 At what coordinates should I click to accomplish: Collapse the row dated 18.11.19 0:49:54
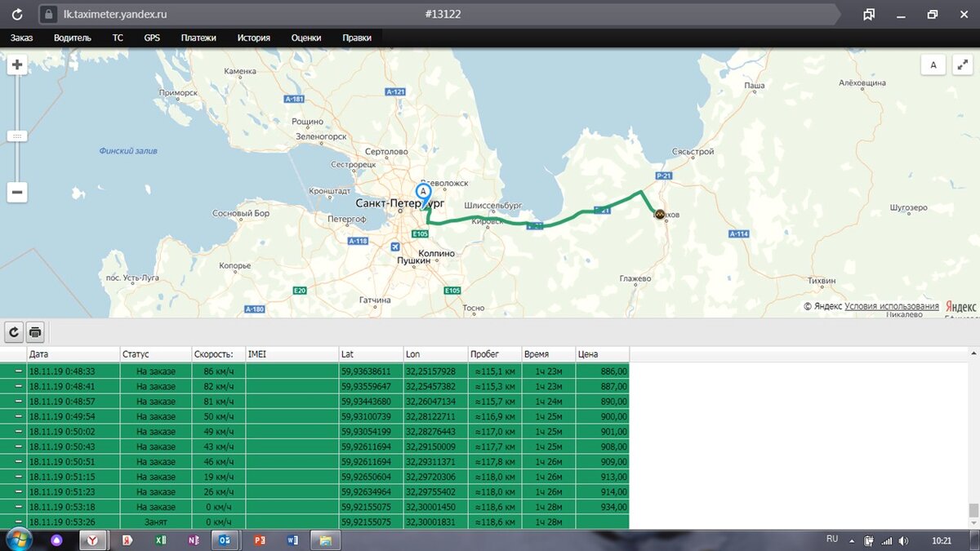tap(18, 416)
